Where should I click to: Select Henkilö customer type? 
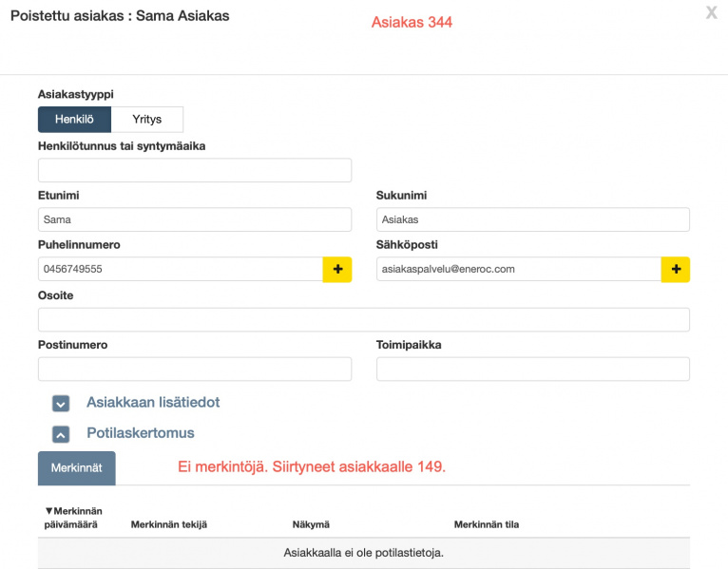[x=74, y=120]
